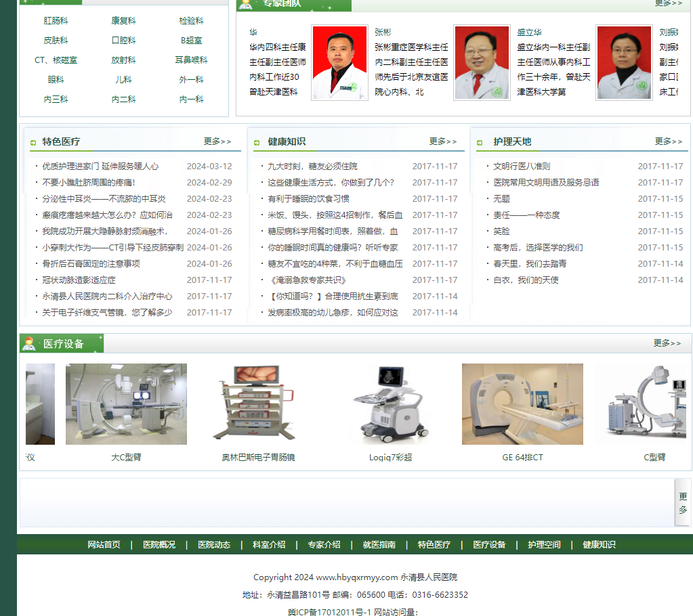
Task: Open 护理空间 in footer navigation
Action: (544, 545)
